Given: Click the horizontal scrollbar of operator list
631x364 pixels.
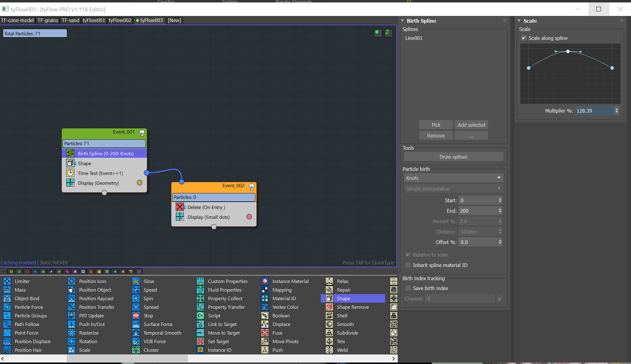Looking at the screenshot, I should 127,358.
